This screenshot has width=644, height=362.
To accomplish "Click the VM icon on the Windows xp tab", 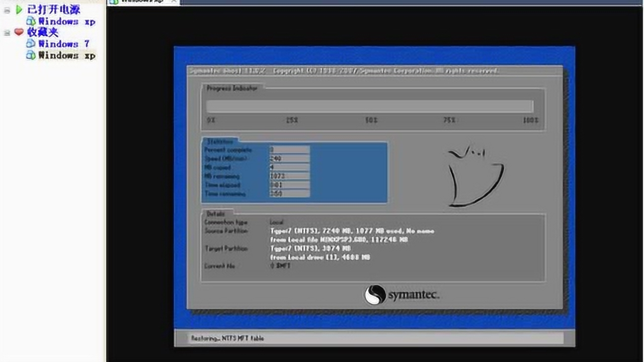I will point(114,2).
